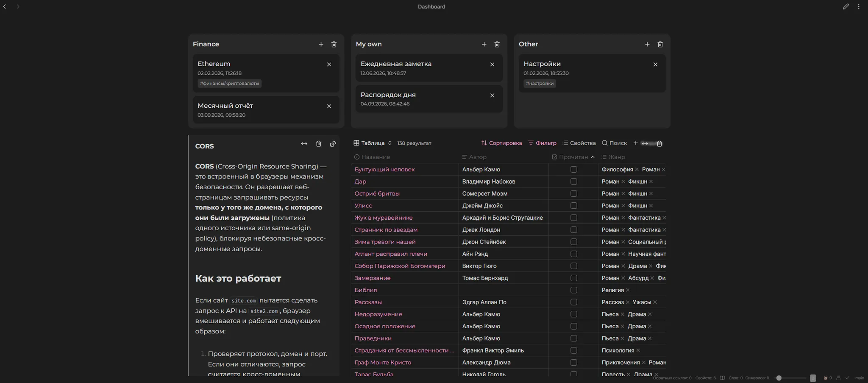
Task: Open the Ethereum note card
Action: point(266,73)
